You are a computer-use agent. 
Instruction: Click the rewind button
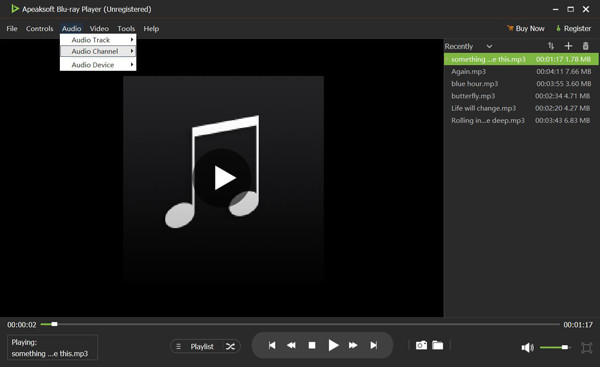coord(291,346)
